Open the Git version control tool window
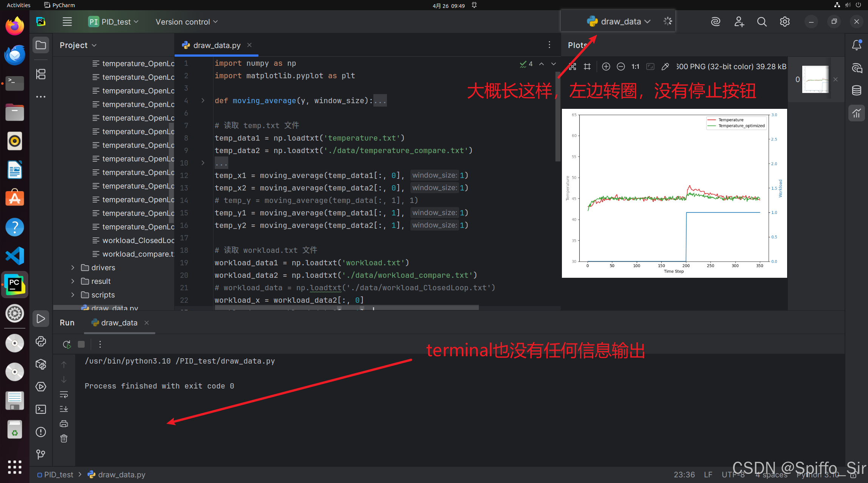 (x=41, y=454)
